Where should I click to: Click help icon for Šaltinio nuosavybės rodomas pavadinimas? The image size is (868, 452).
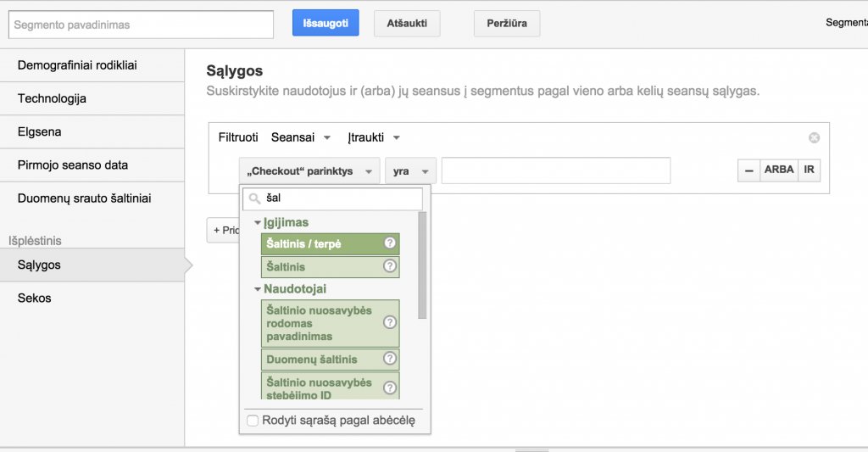[390, 322]
